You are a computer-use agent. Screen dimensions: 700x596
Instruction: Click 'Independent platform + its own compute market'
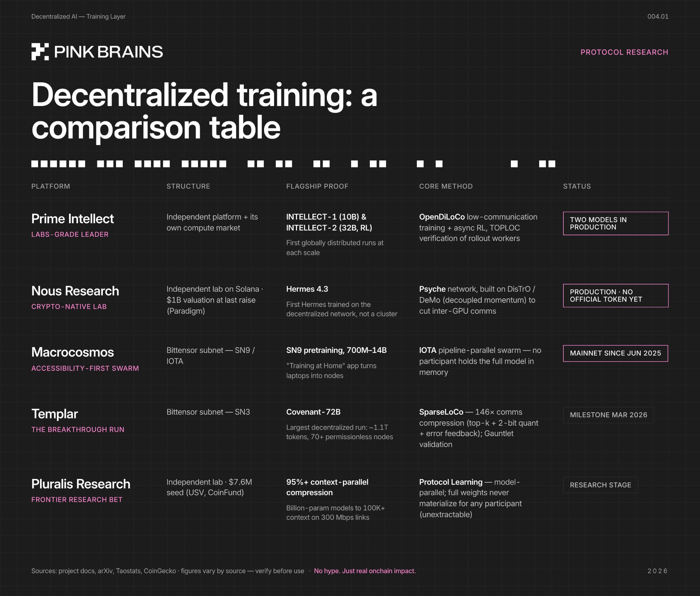pyautogui.click(x=212, y=222)
